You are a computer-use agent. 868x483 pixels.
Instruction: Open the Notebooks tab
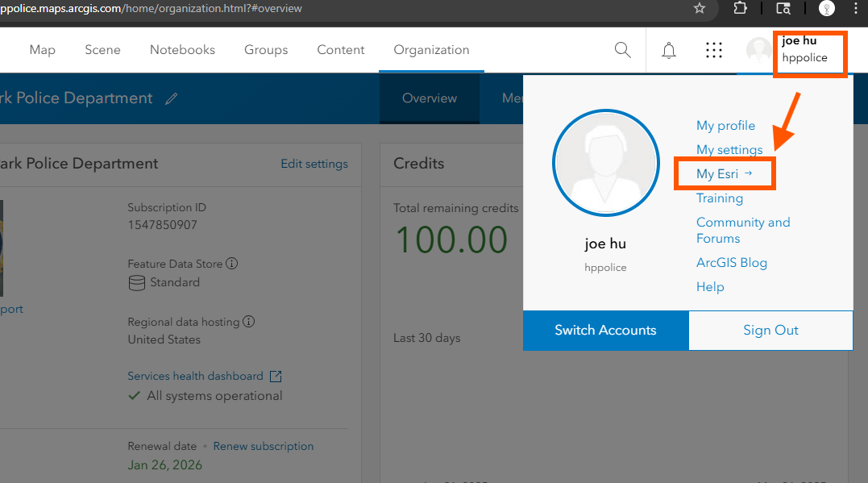tap(183, 50)
